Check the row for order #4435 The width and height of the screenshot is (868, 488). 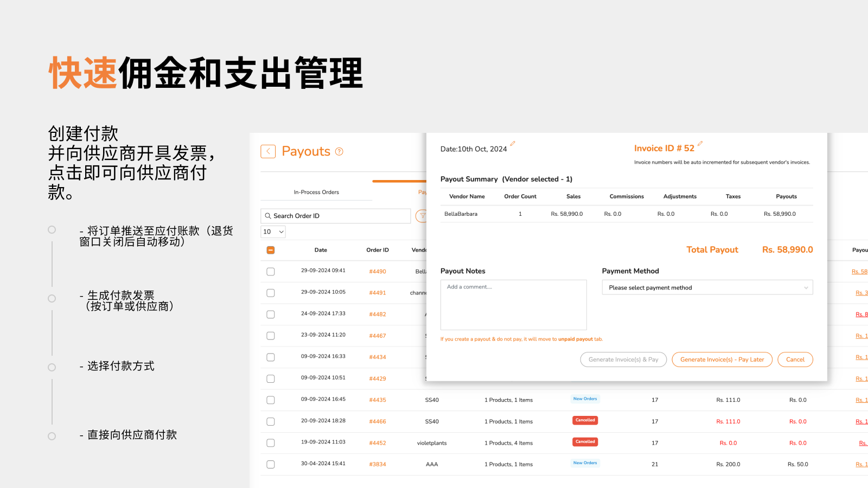pyautogui.click(x=271, y=400)
